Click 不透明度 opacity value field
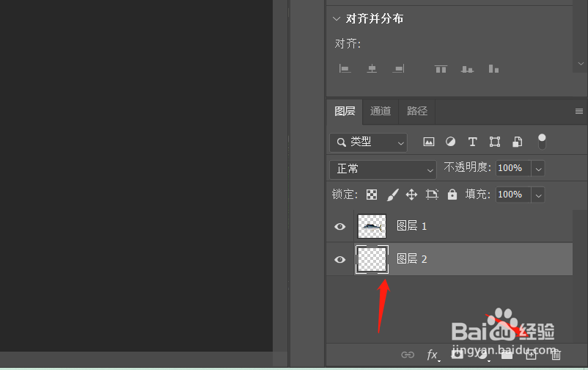Screen dimensions: 588x370 point(513,168)
